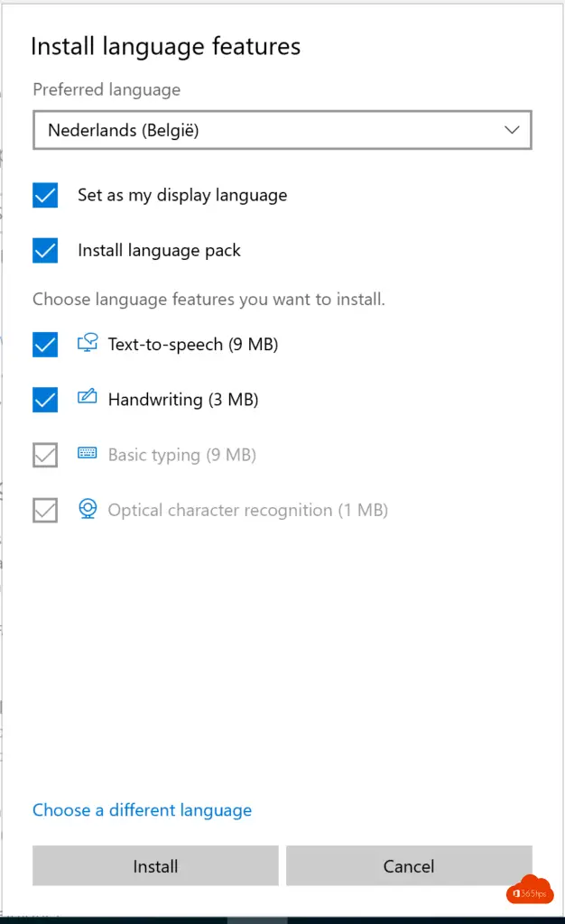Uncheck the Text-to-speech checkbox
The height and width of the screenshot is (924, 565).
[x=45, y=344]
